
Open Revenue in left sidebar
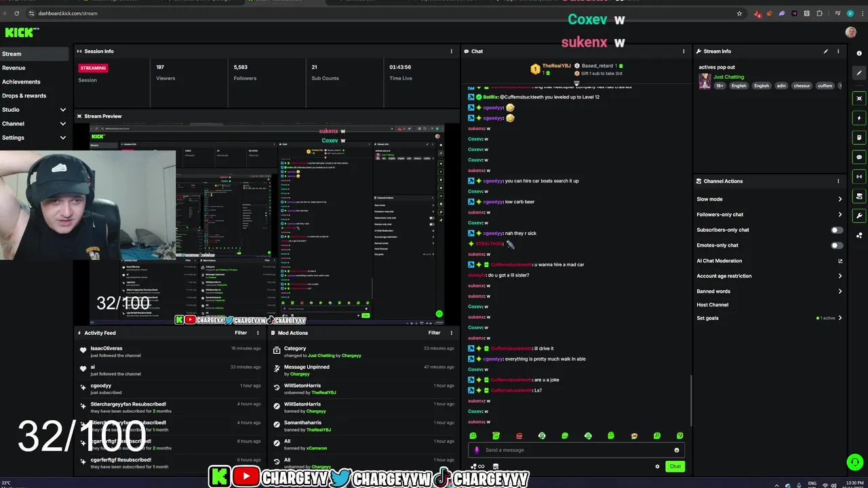[x=14, y=68]
